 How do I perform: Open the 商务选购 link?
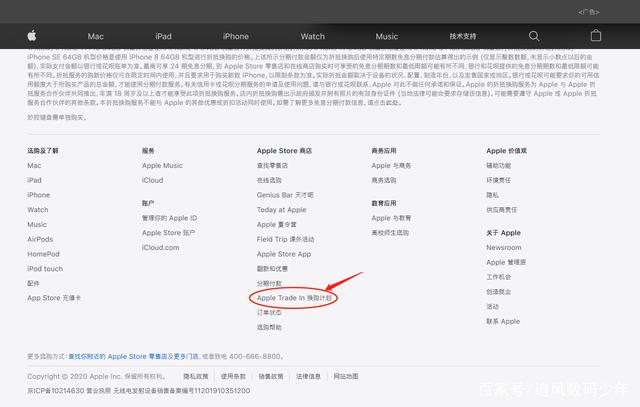coord(384,180)
